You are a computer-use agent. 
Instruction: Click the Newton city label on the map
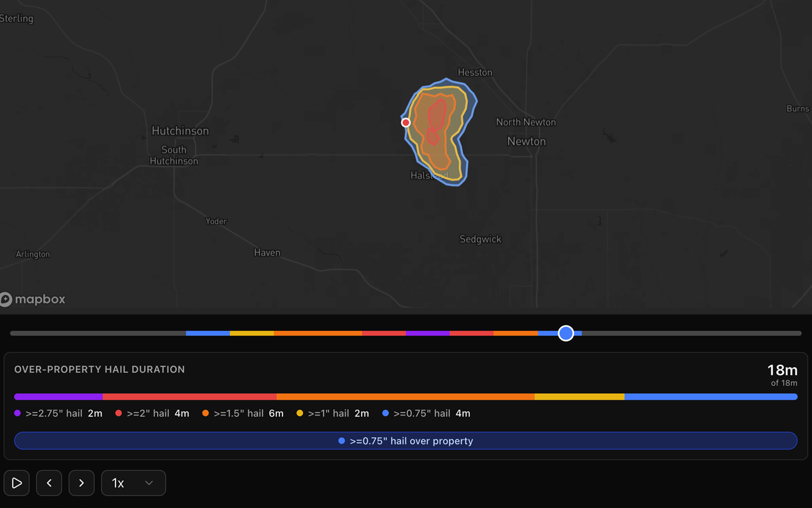(527, 141)
